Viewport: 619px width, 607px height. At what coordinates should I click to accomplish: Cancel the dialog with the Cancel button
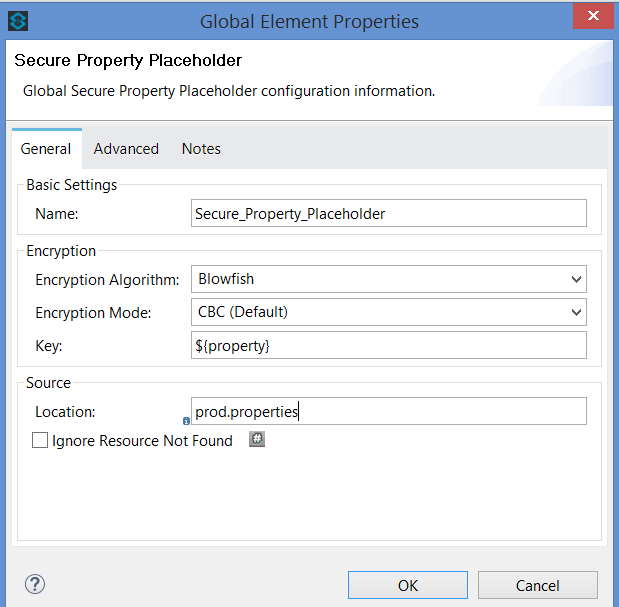pos(537,585)
